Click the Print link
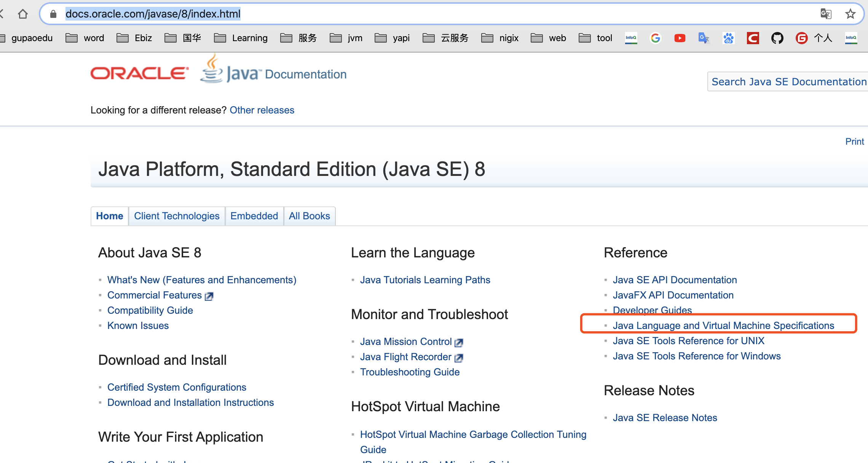Image resolution: width=868 pixels, height=463 pixels. pos(855,142)
